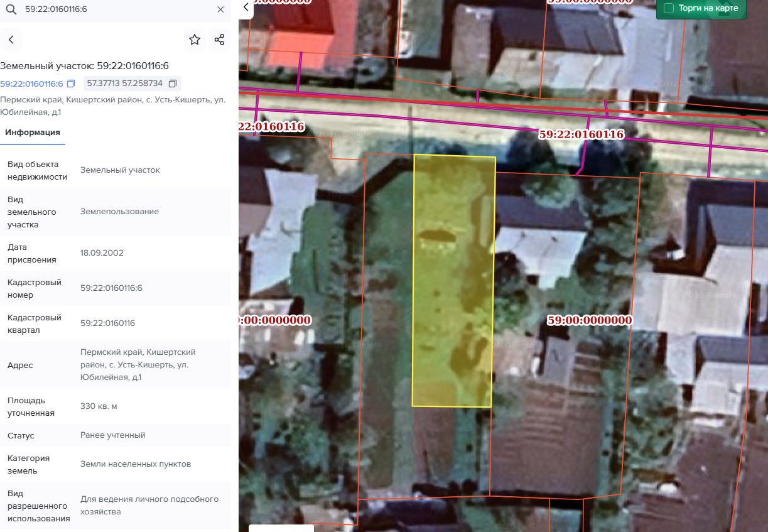Screen dimensions: 768x532
Task: Copy coordinates 57.37713 57.258734 icon
Action: click(173, 84)
